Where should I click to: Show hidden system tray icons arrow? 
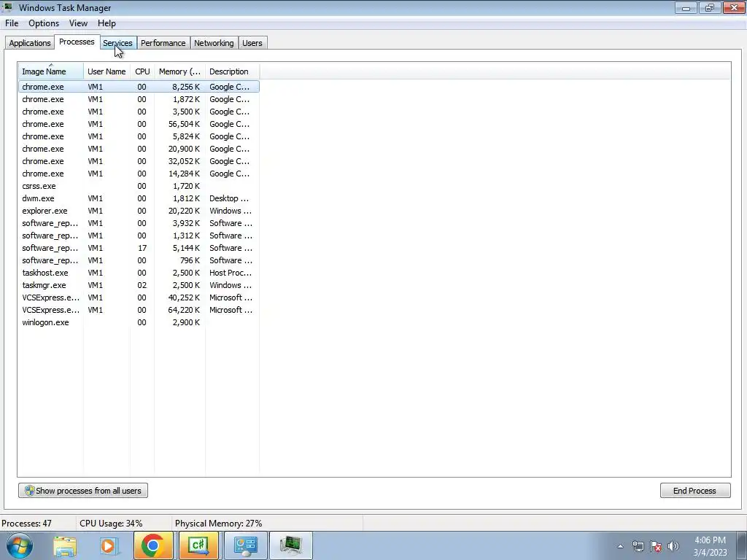(x=620, y=546)
